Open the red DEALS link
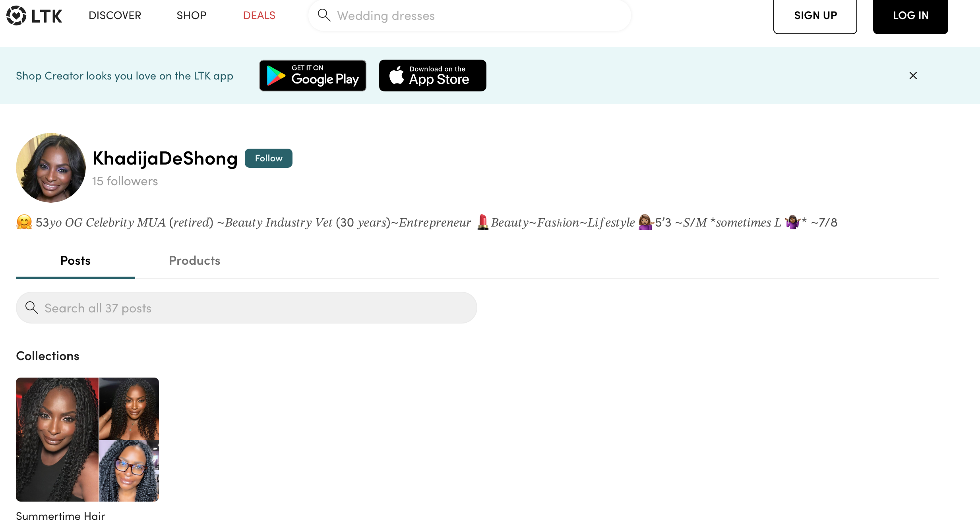The height and width of the screenshot is (531, 980). coord(259,16)
